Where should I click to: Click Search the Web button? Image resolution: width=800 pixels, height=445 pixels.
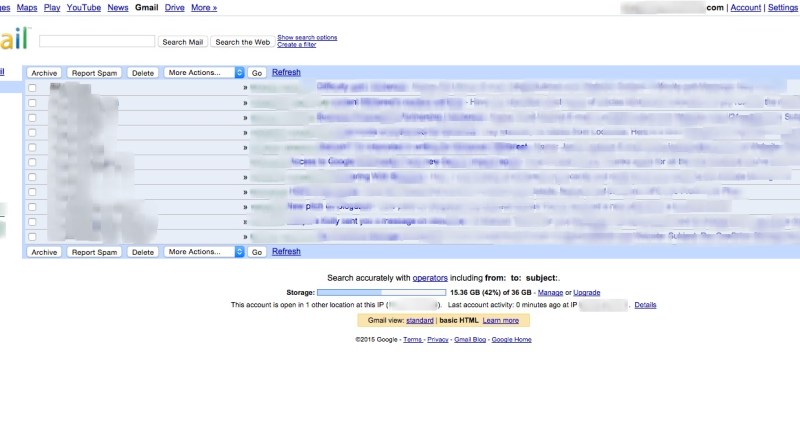[242, 42]
